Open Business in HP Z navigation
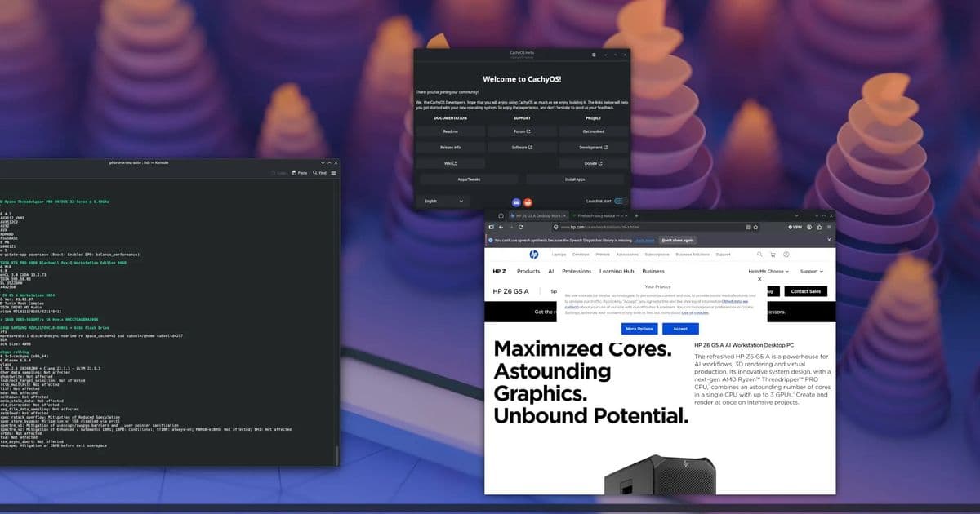This screenshot has width=980, height=514. [x=653, y=271]
